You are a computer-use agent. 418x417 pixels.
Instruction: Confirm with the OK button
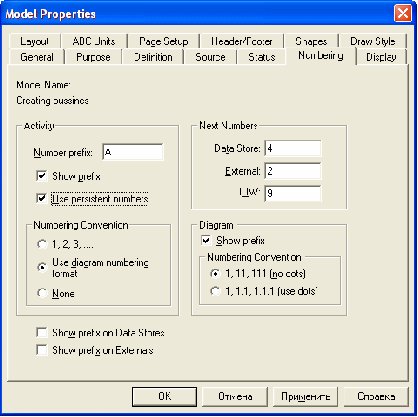click(x=165, y=396)
